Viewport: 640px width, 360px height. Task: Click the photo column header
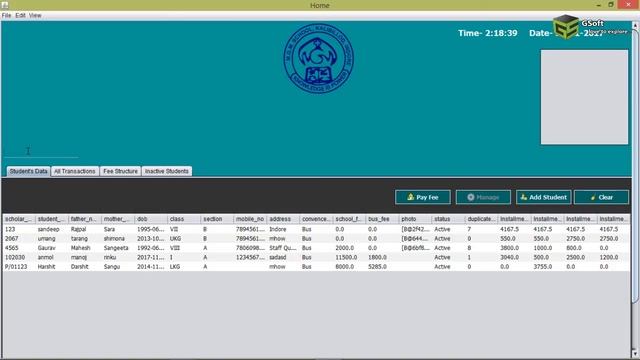(416, 219)
